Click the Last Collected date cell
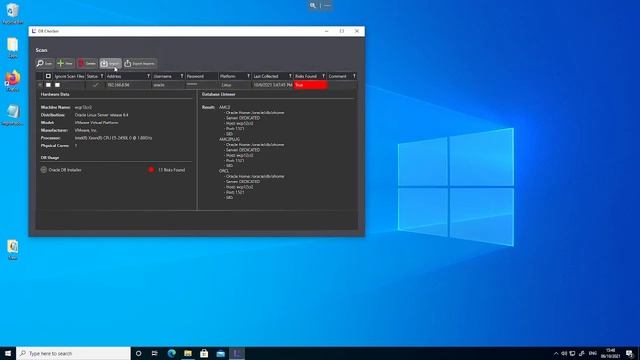 273,85
